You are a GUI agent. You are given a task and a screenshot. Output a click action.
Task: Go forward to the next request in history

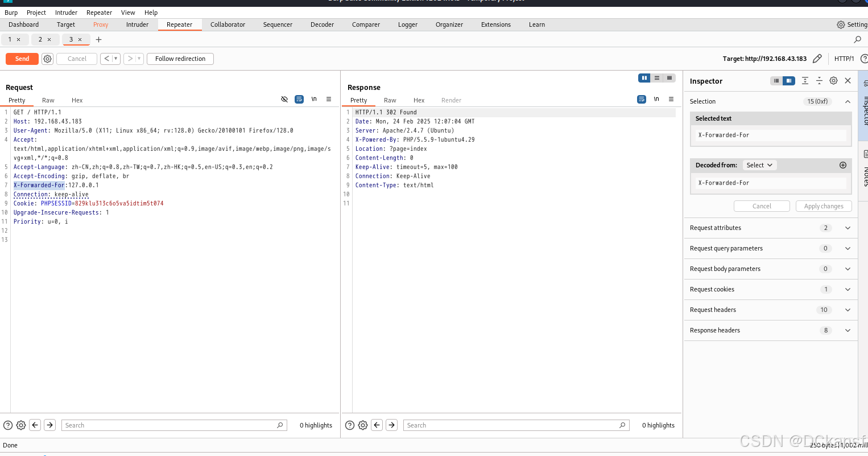tap(130, 59)
